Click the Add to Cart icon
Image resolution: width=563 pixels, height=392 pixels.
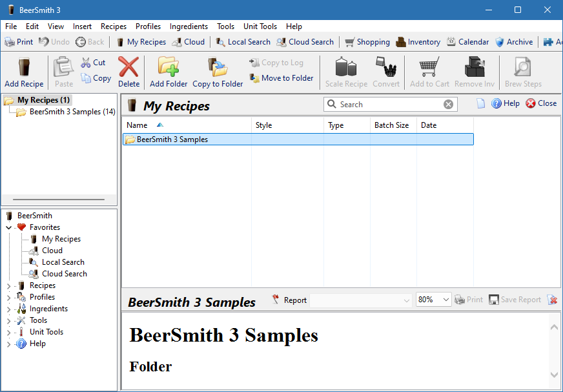(429, 67)
